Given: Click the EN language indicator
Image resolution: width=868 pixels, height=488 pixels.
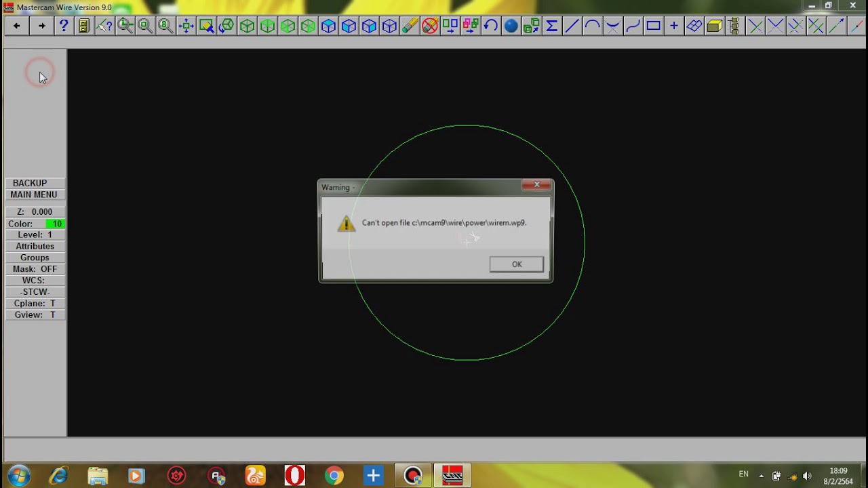Looking at the screenshot, I should [744, 474].
